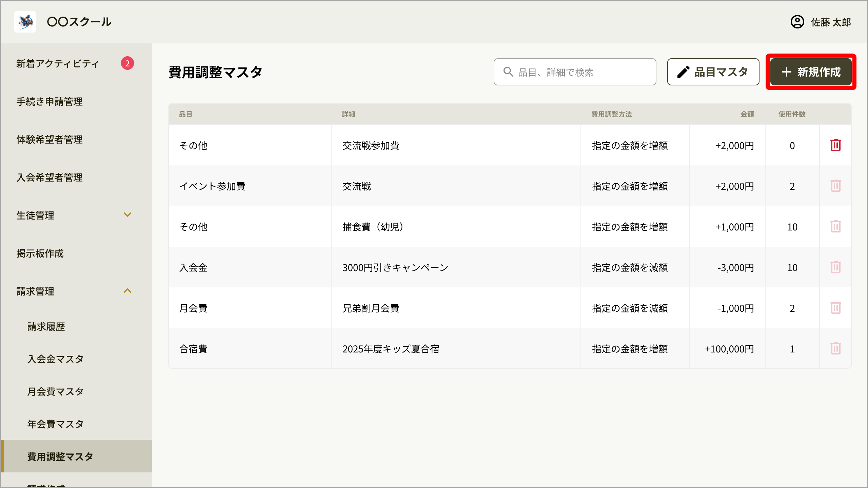
Task: Open the user account icon for 佐藤 太郎
Action: [x=797, y=22]
